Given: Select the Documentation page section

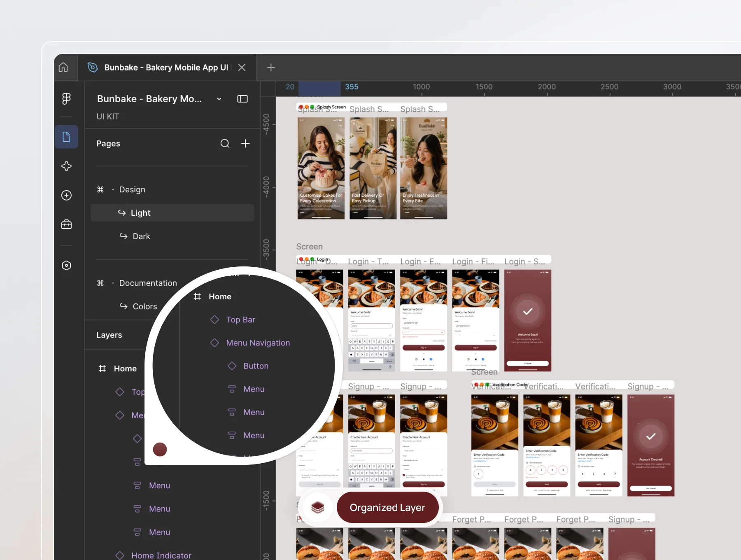Looking at the screenshot, I should [148, 283].
